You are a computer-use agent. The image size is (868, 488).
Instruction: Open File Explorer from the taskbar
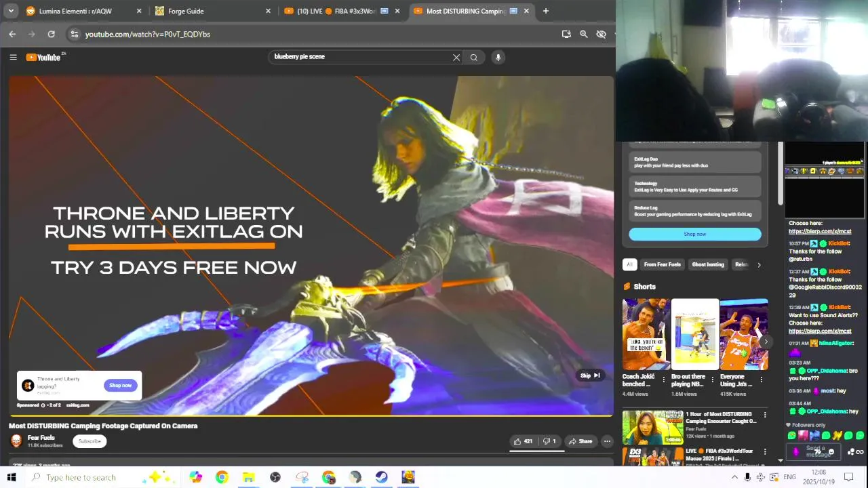(x=248, y=477)
